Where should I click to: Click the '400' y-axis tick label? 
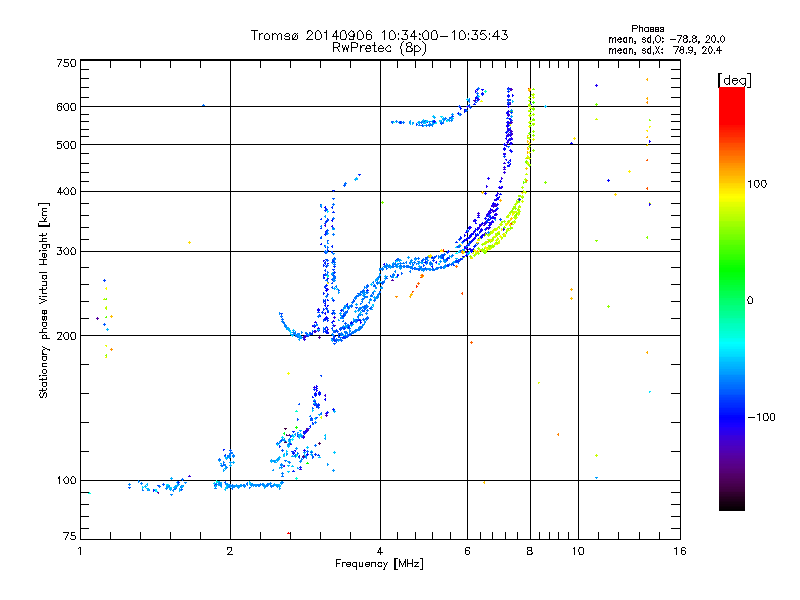tap(66, 192)
